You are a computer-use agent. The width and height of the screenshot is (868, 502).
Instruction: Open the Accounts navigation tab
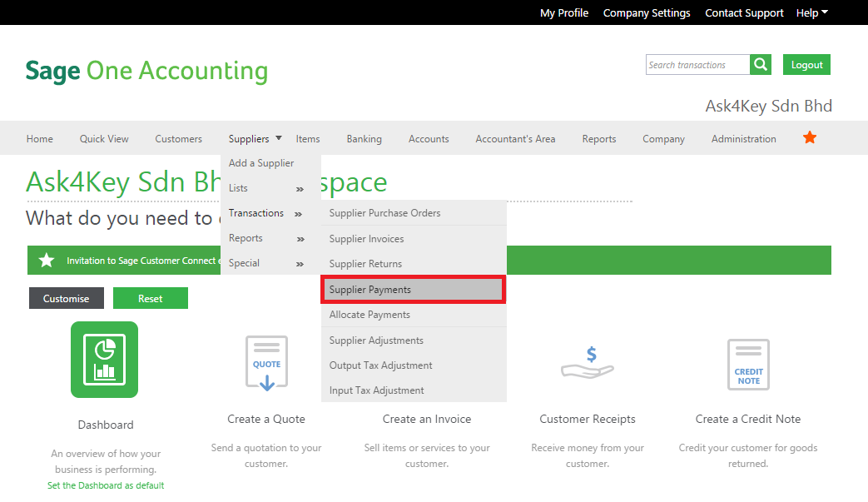pos(429,139)
